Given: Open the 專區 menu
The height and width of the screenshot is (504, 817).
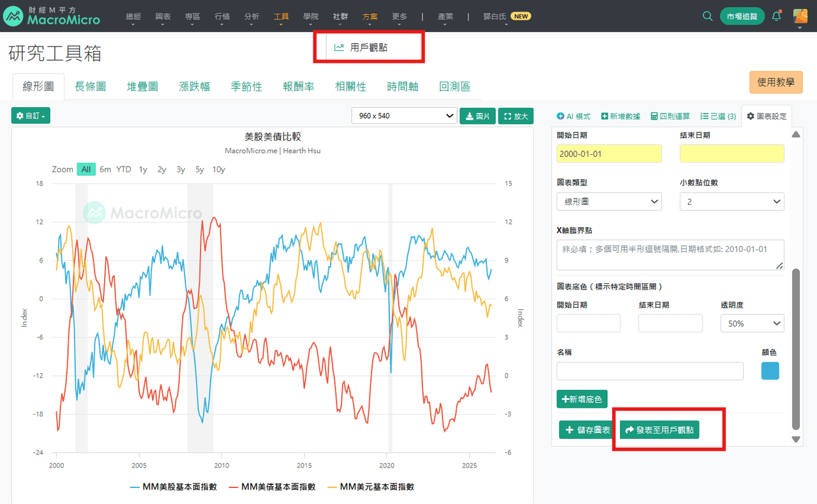Looking at the screenshot, I should (x=192, y=17).
